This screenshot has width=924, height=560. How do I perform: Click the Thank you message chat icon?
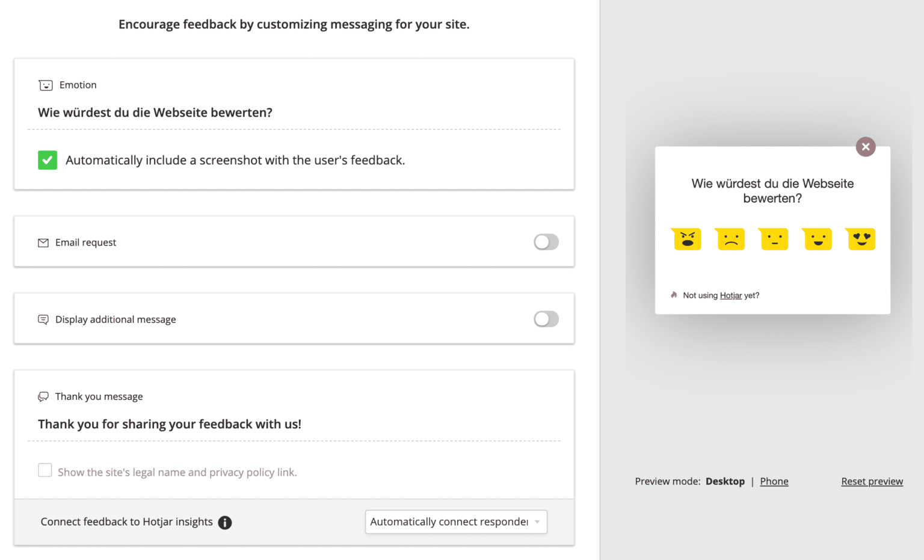coord(43,396)
